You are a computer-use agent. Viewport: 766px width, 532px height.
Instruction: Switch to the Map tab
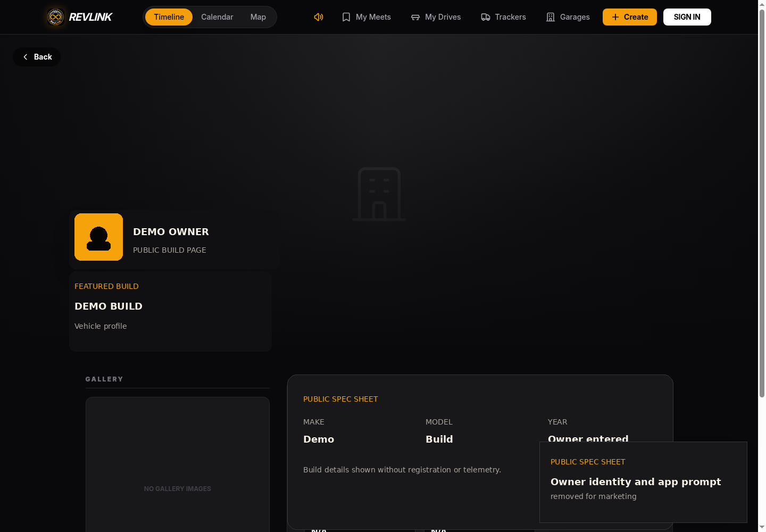pos(258,17)
